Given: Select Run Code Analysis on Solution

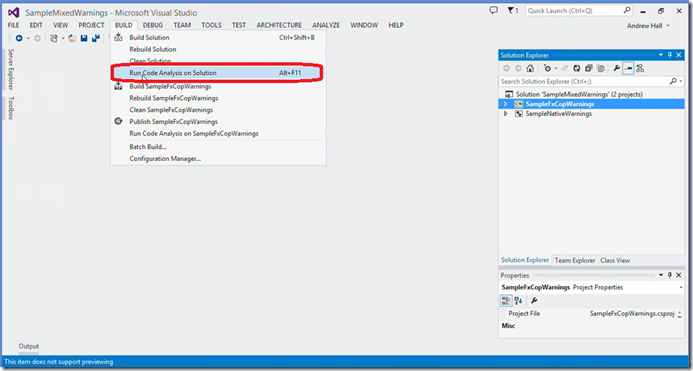Looking at the screenshot, I should [x=217, y=73].
